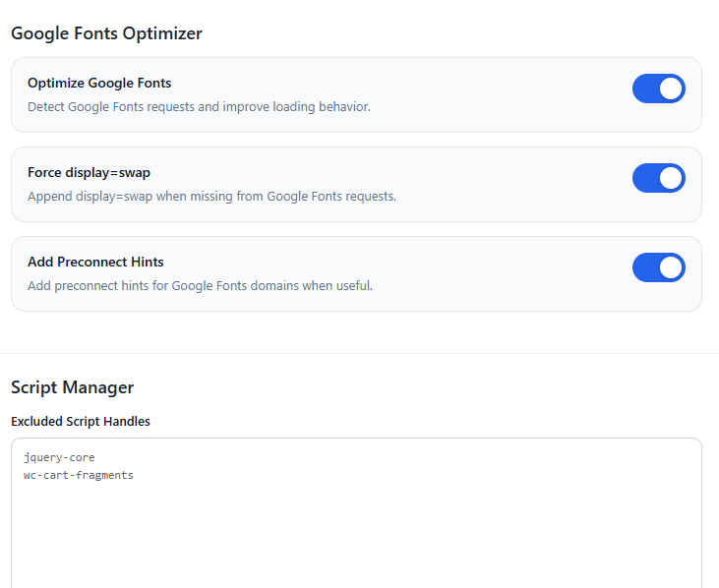
Task: Click the Script Manager section heading
Action: coord(72,387)
